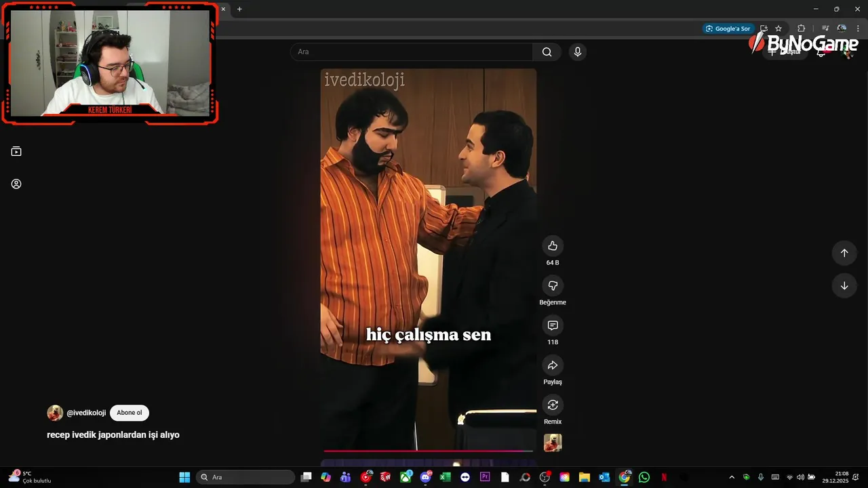The height and width of the screenshot is (488, 868).
Task: Click the ivedikoloji channel avatar
Action: (55, 413)
